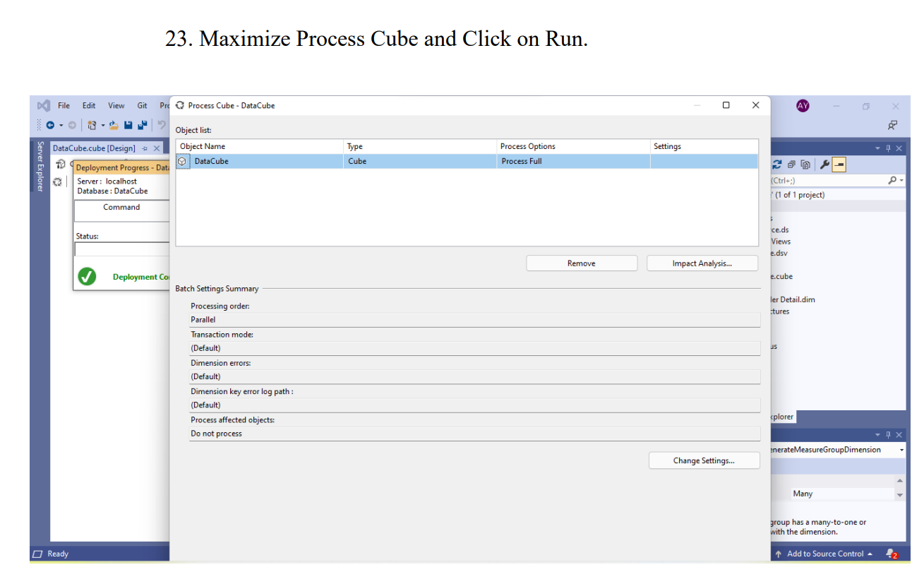The image size is (924, 572).
Task: Click the DataCube cube icon in Object list
Action: [182, 161]
